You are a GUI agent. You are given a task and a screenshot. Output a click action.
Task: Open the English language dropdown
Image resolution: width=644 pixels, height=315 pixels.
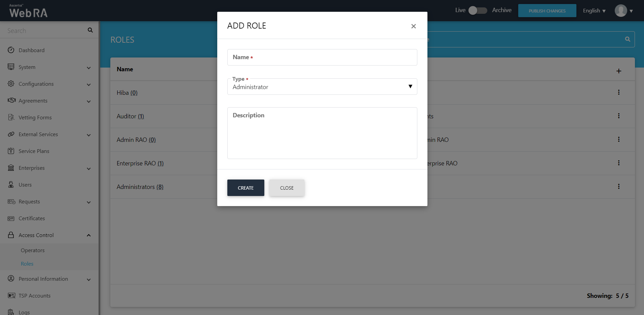594,11
